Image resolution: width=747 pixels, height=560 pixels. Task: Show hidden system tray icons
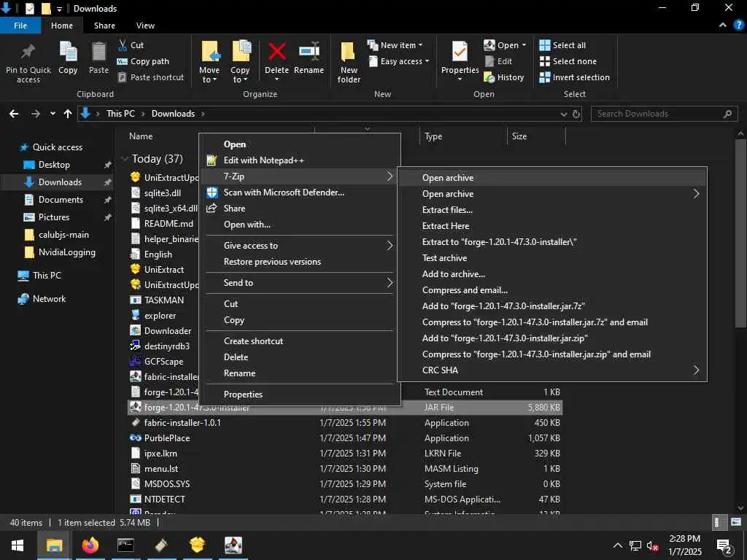pyautogui.click(x=617, y=545)
